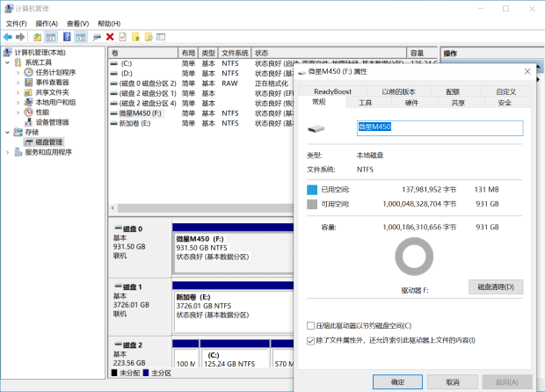Image resolution: width=545 pixels, height=392 pixels.
Task: Select Performance icon in tree
Action: [x=28, y=113]
